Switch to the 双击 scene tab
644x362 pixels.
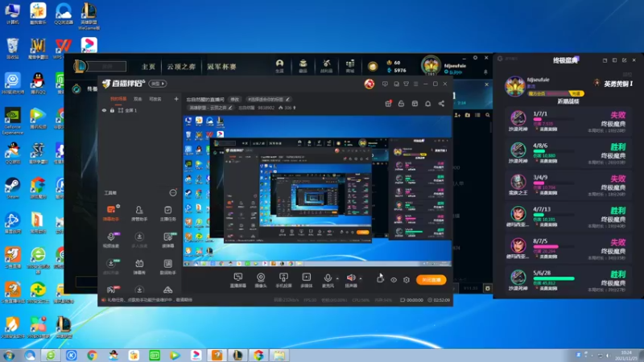(x=138, y=99)
